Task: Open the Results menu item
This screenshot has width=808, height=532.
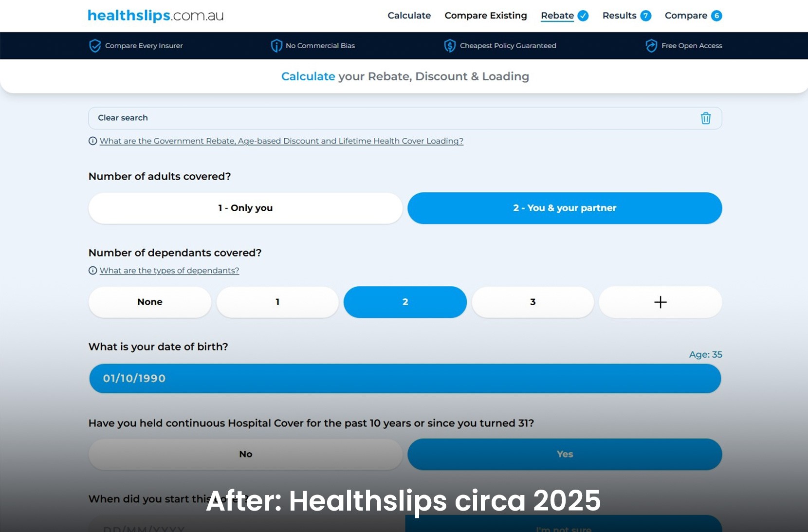Action: 619,16
